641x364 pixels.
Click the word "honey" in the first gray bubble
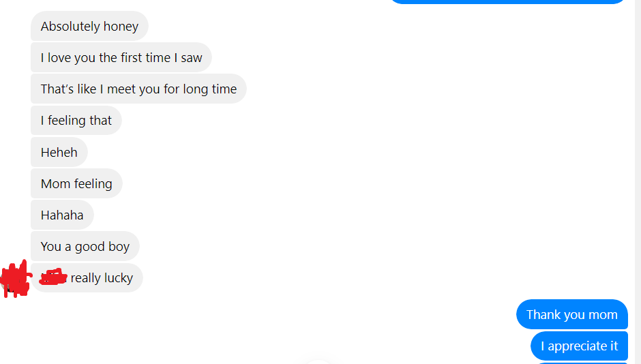coord(121,27)
